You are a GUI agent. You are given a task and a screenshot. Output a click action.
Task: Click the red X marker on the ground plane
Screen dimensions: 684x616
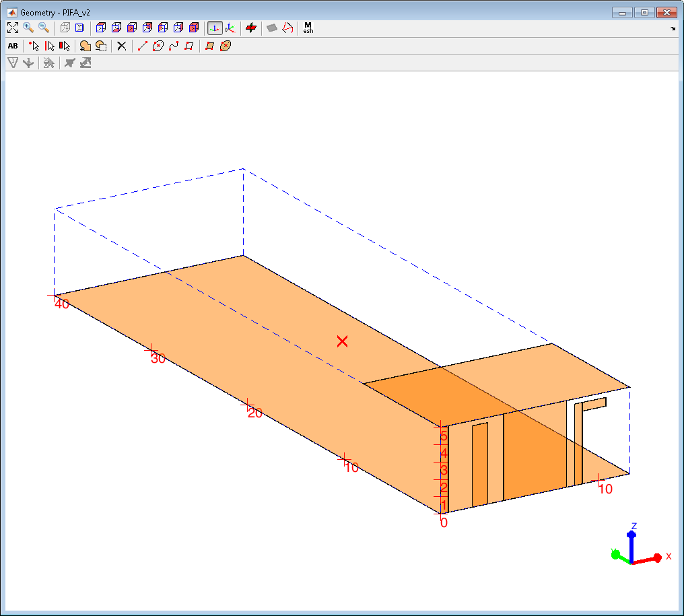tap(342, 341)
